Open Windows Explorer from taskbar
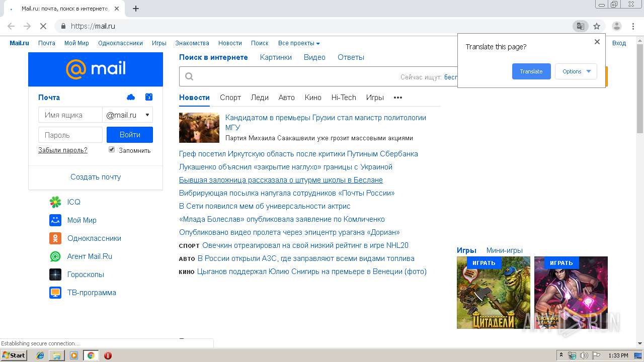The height and width of the screenshot is (362, 644). 57,355
